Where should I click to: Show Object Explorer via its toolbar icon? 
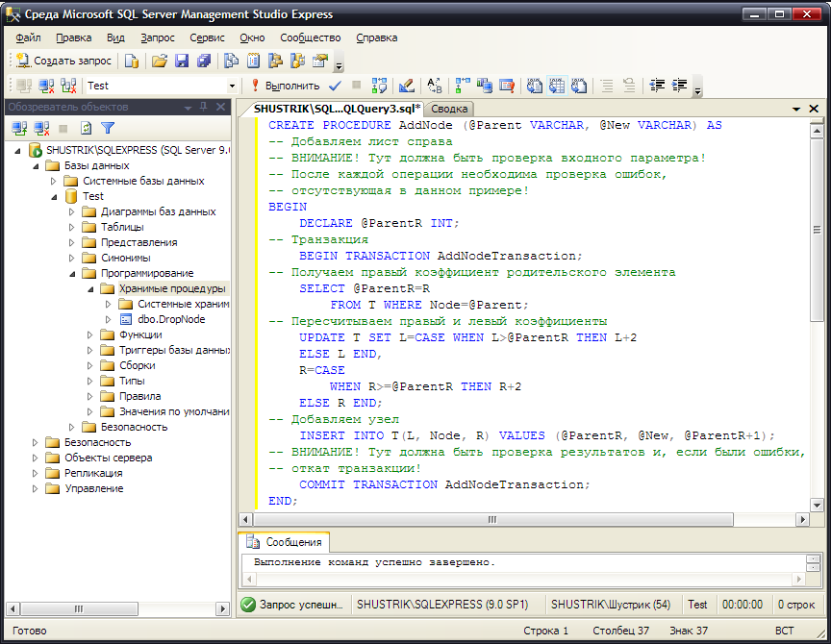pos(276,61)
